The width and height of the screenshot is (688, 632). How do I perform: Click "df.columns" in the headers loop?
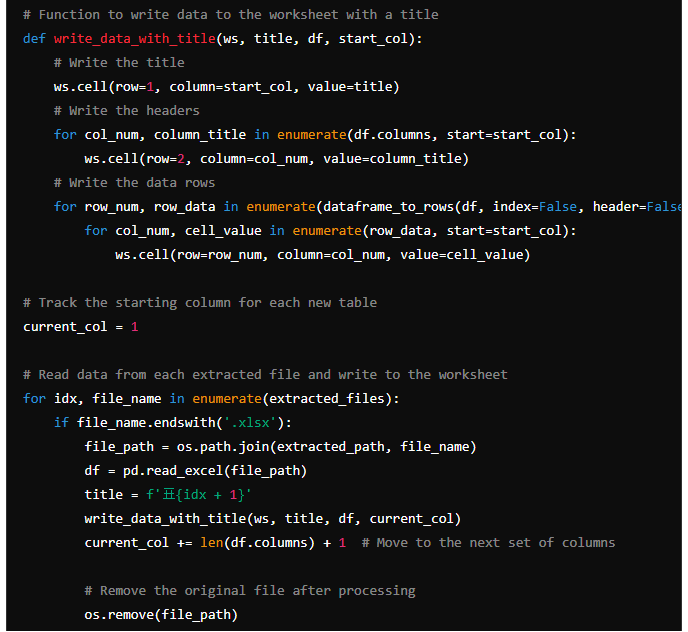click(x=392, y=134)
